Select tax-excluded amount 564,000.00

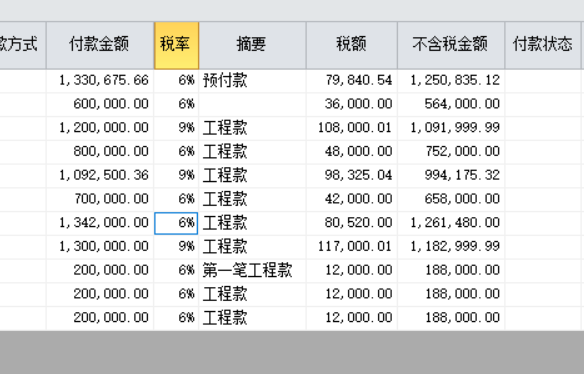click(451, 104)
